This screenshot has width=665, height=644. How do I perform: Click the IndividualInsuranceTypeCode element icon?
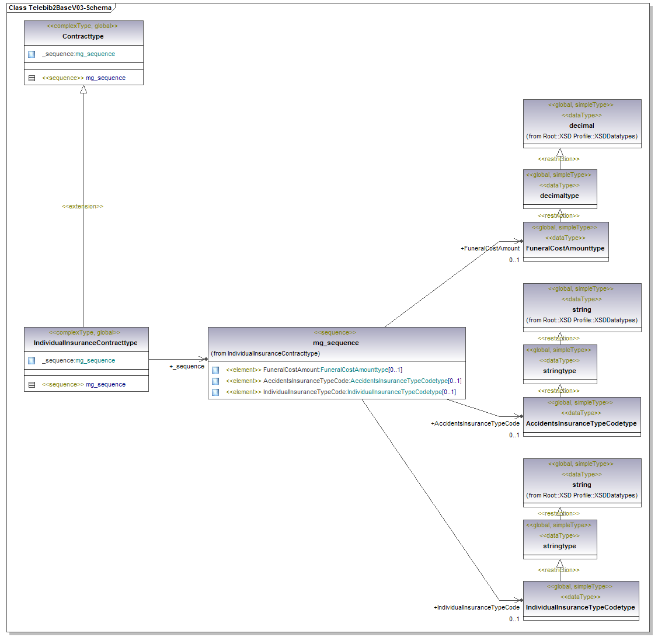coord(215,392)
